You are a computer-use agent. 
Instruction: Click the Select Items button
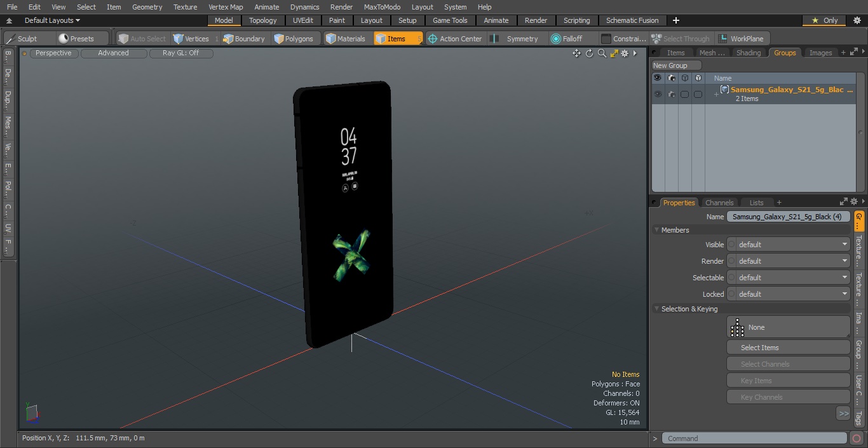788,348
